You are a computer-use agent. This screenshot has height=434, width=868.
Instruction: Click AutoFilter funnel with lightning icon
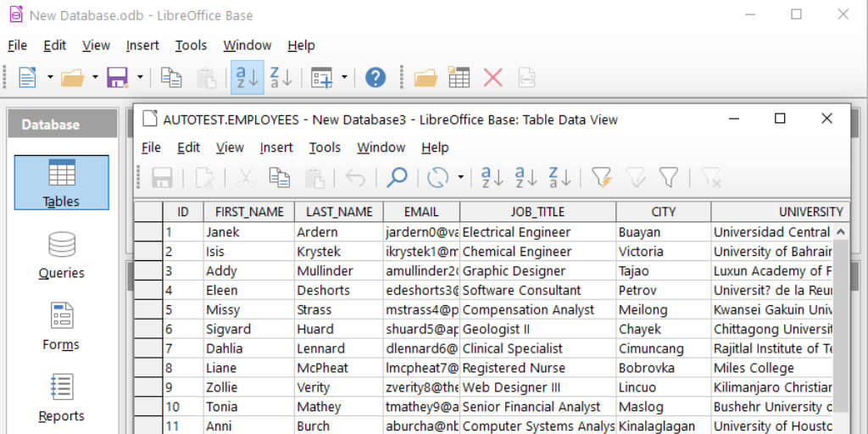[601, 178]
